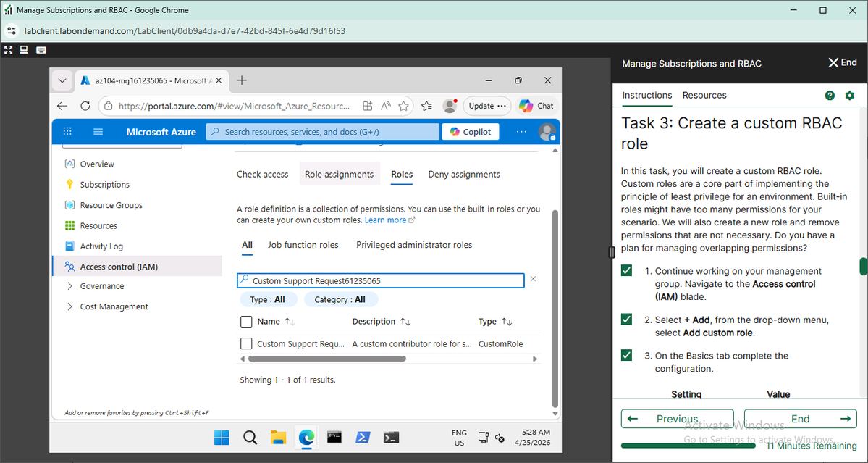Open the Edge Copilot Chat button

point(536,106)
